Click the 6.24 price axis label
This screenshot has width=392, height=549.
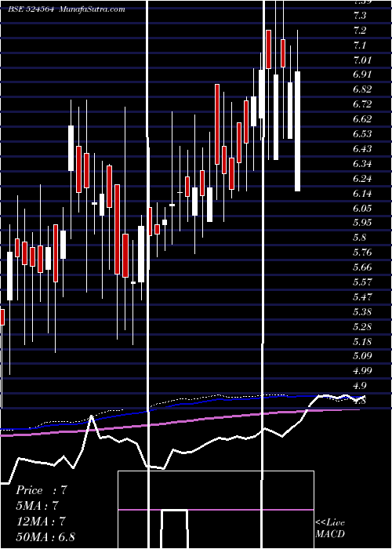(x=362, y=179)
